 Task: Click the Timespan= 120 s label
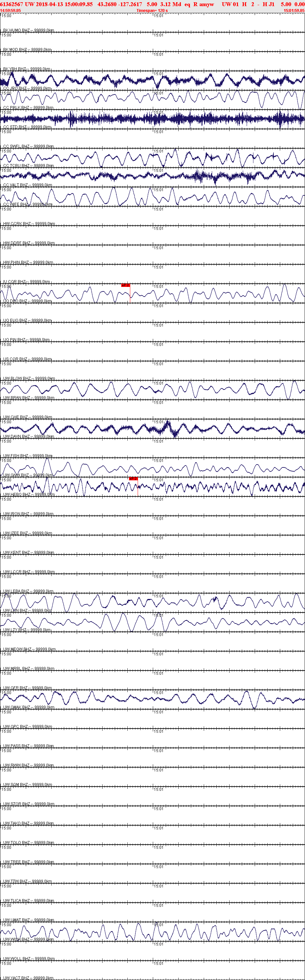[x=152, y=11]
